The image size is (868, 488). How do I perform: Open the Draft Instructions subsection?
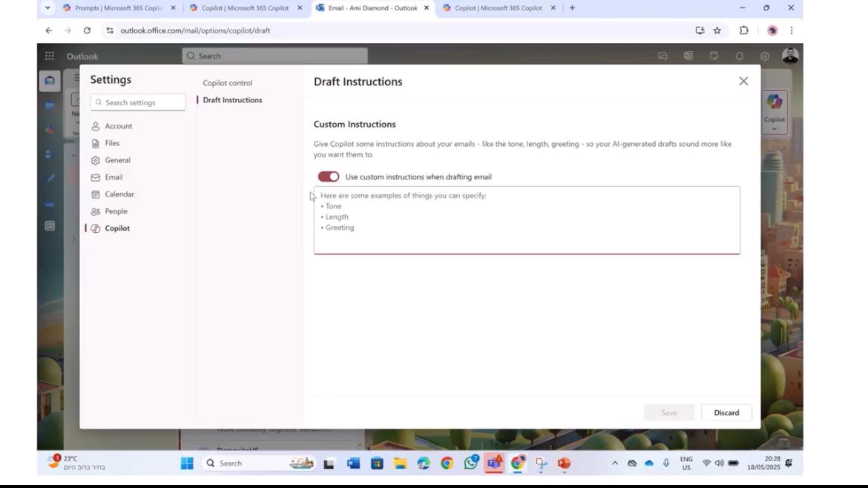pyautogui.click(x=232, y=100)
